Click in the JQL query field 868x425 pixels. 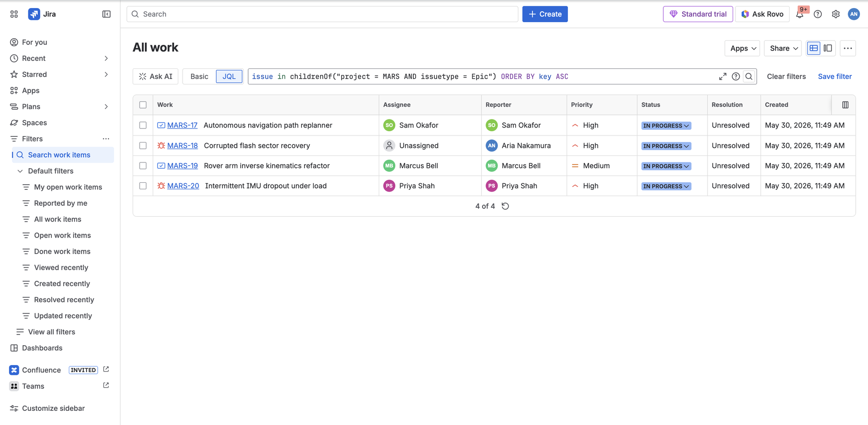click(x=481, y=76)
